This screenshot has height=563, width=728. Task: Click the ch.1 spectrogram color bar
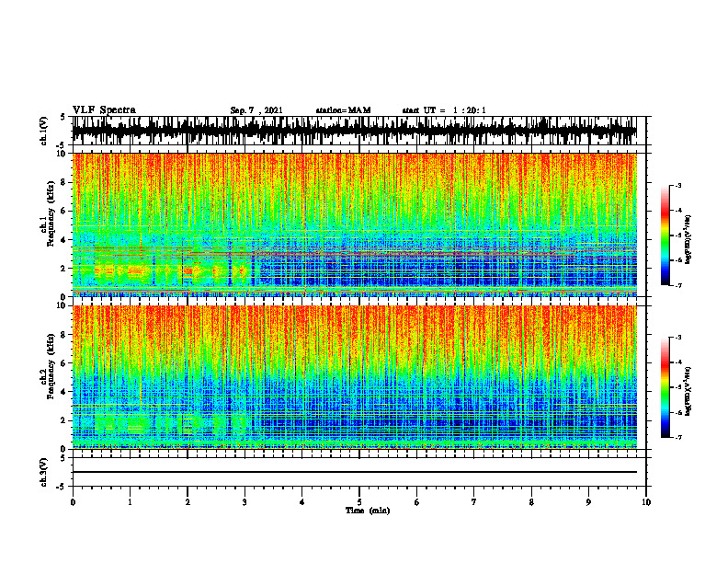(665, 236)
